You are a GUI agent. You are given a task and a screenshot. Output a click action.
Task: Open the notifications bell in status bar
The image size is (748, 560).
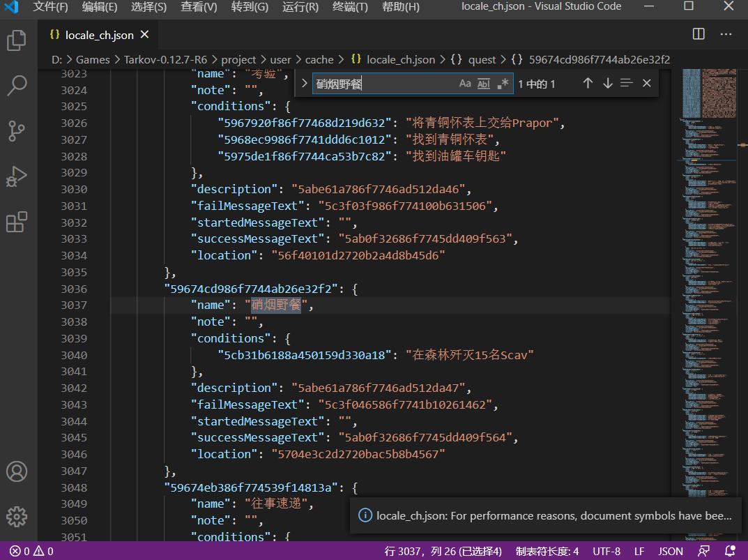tap(730, 552)
